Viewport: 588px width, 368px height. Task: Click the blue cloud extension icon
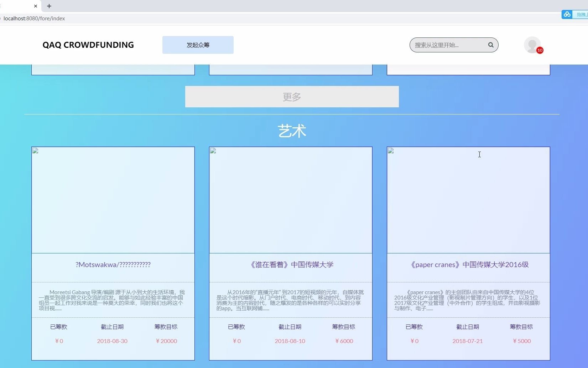[x=567, y=14]
